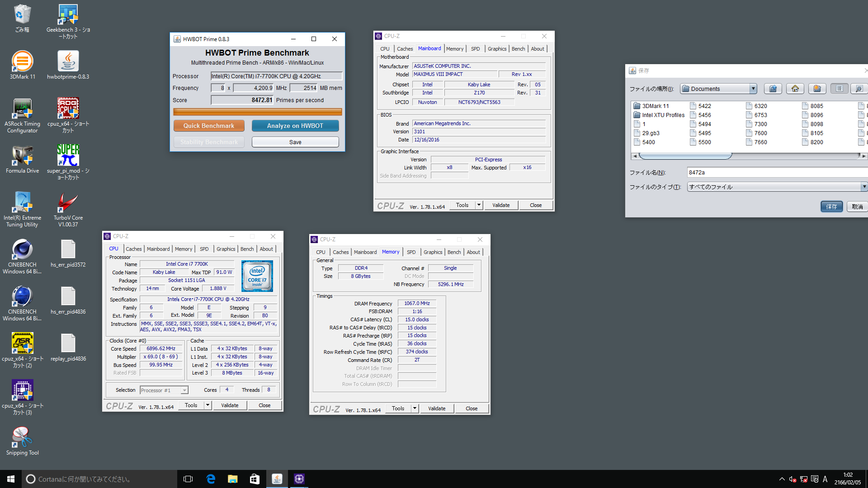Select the cpuz_x64 shortcut (3) icon
The image size is (868, 488).
pos(22,398)
